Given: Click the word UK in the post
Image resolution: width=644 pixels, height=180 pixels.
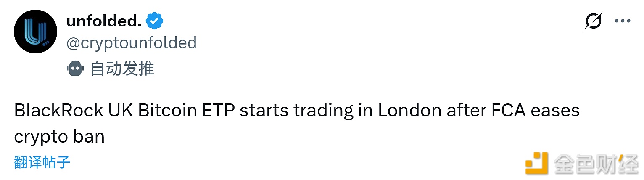Looking at the screenshot, I should pos(119,111).
